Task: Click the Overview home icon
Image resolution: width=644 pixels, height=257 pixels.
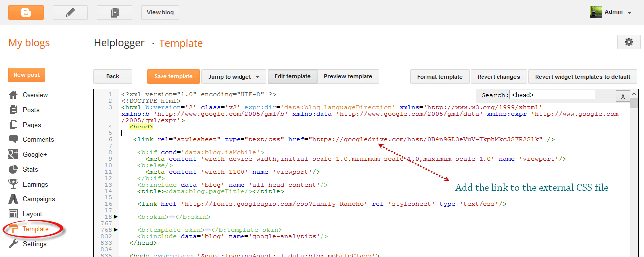Action: (14, 95)
